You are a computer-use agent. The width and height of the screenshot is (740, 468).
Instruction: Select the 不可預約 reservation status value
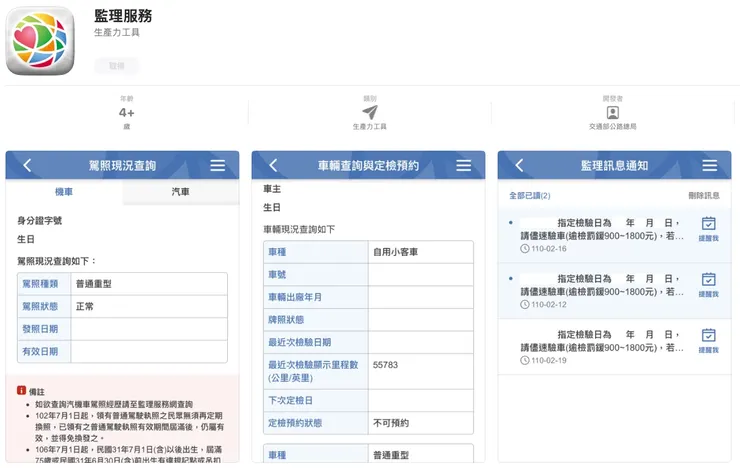pos(391,423)
